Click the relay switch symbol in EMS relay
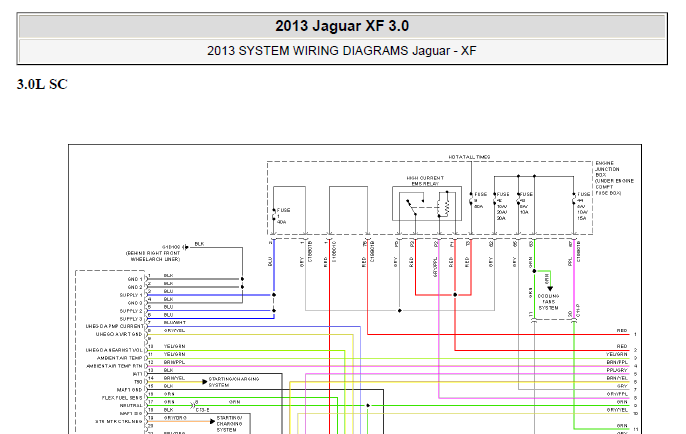This screenshot has height=434, width=686. point(413,207)
